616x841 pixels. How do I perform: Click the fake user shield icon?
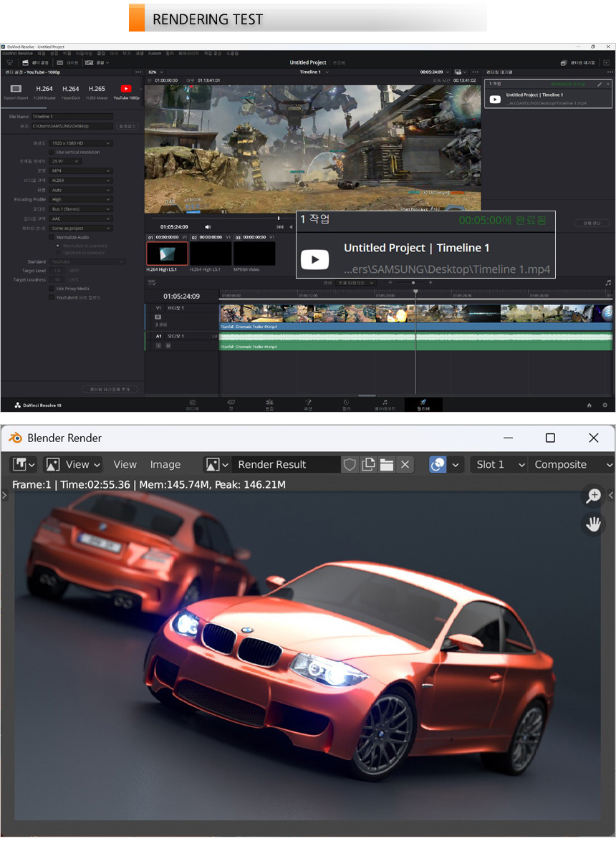click(x=350, y=465)
